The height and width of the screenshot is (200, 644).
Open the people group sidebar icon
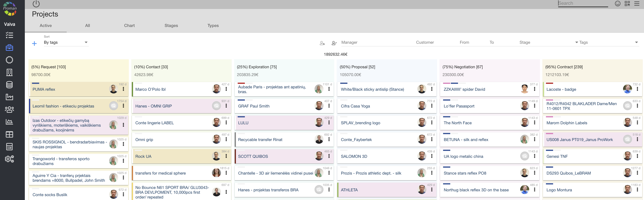click(9, 109)
